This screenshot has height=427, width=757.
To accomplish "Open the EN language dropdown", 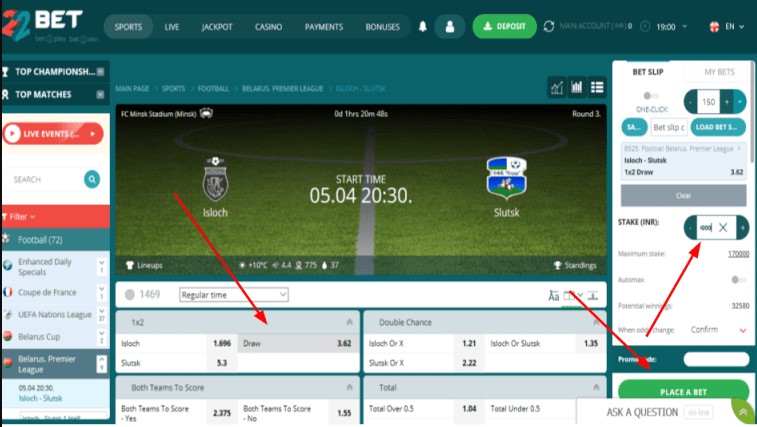I will [734, 27].
